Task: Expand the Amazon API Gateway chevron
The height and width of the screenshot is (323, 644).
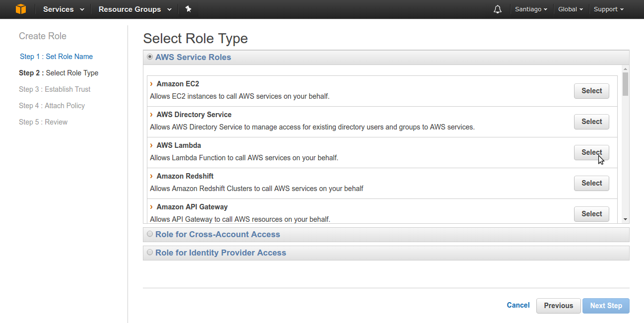Action: [x=151, y=207]
